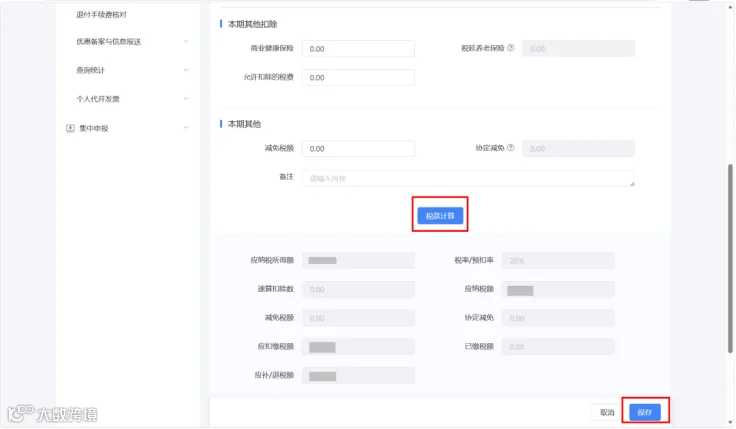736x429 pixels.
Task: Click the 税款计算 button
Action: tap(440, 215)
